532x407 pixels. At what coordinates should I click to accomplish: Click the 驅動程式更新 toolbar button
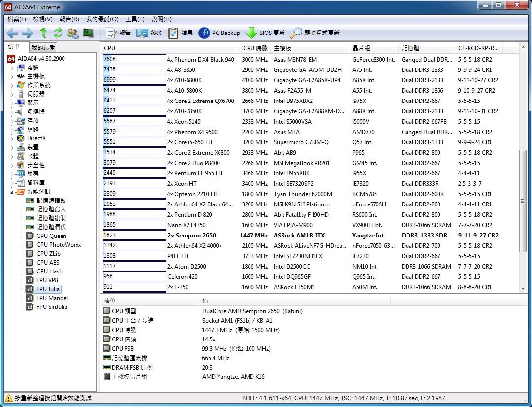tap(315, 33)
